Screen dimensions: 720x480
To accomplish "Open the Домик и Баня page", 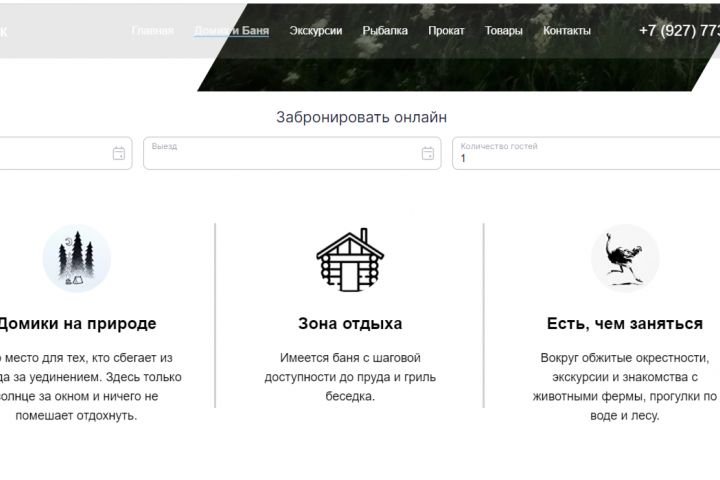I will [x=231, y=30].
